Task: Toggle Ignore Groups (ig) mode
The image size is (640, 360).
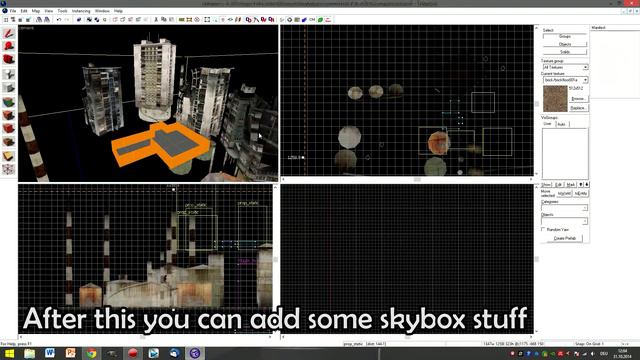Action: pos(105,20)
